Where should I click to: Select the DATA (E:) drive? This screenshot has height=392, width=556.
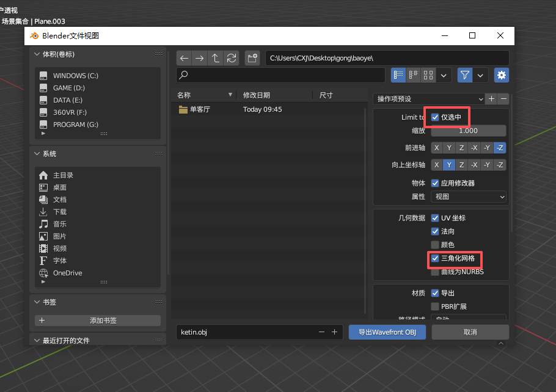pos(67,100)
